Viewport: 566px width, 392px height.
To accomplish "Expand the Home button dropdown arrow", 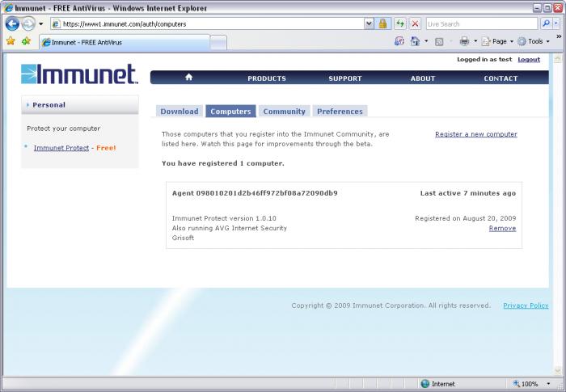I will (x=426, y=41).
